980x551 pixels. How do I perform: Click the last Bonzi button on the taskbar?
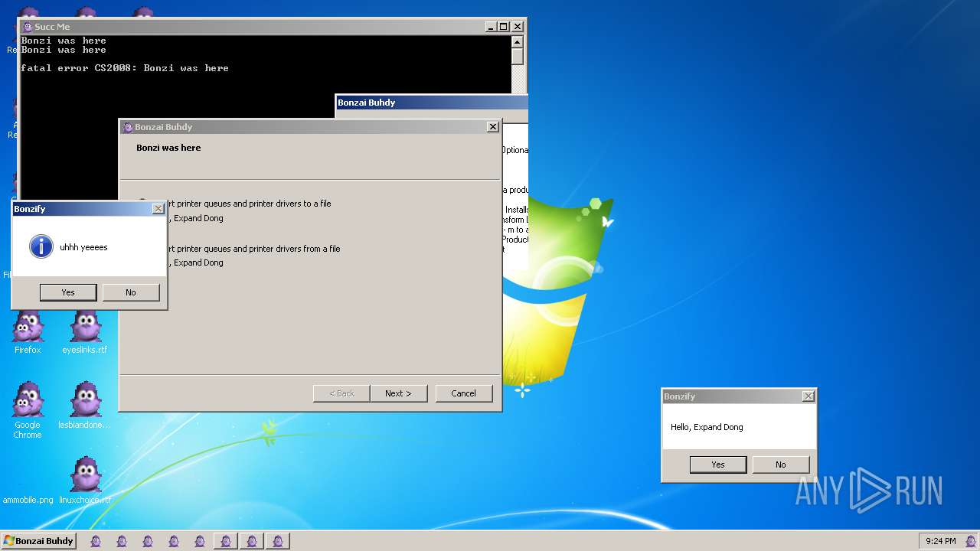click(277, 541)
